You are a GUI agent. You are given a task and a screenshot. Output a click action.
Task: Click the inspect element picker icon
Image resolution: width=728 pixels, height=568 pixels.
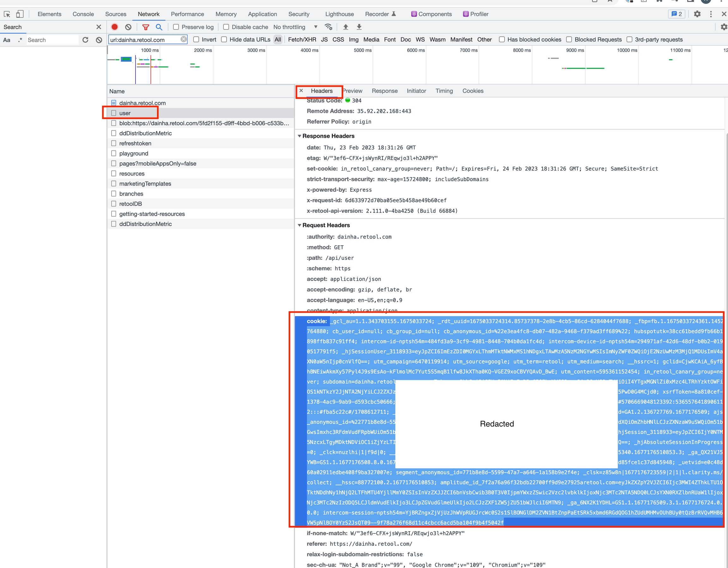pyautogui.click(x=7, y=14)
